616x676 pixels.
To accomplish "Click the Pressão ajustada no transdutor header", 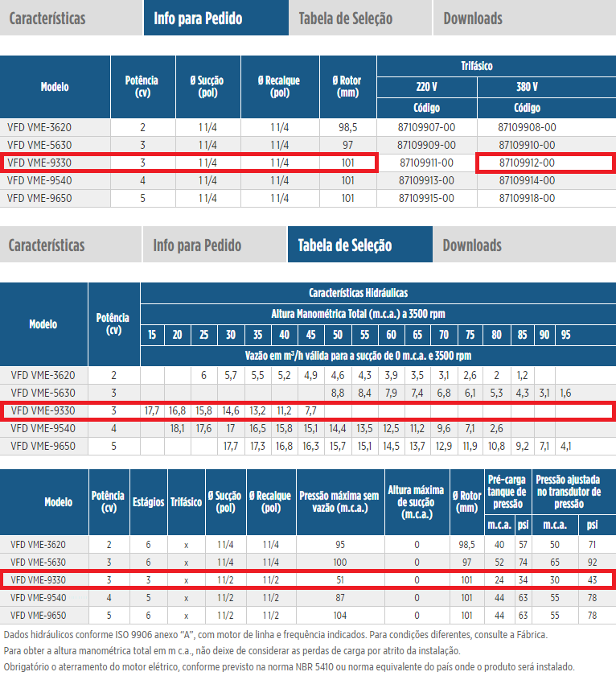I will (569, 491).
